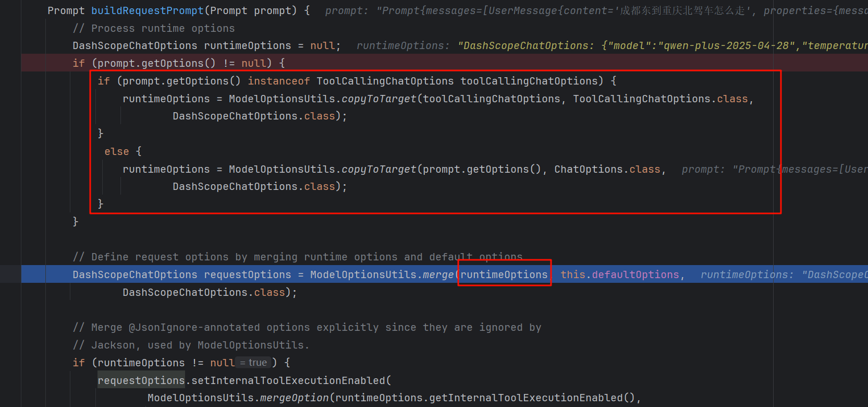Click copyToTarget in the else branch
This screenshot has width=868, height=407.
click(379, 169)
